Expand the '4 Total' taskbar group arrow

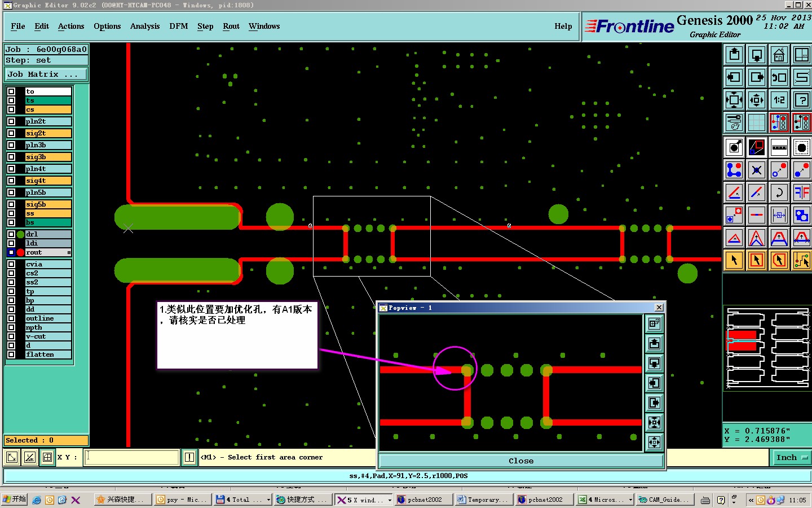[268, 500]
